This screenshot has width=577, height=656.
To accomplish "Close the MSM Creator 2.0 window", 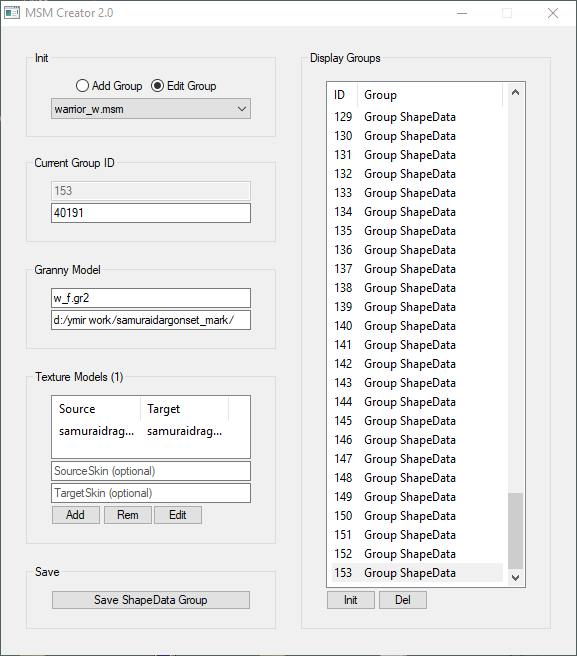I will click(553, 13).
